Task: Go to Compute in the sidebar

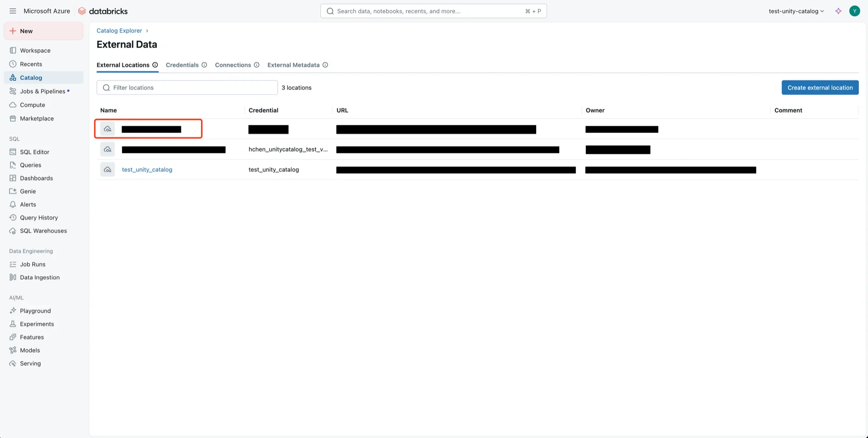Action: 43,104
